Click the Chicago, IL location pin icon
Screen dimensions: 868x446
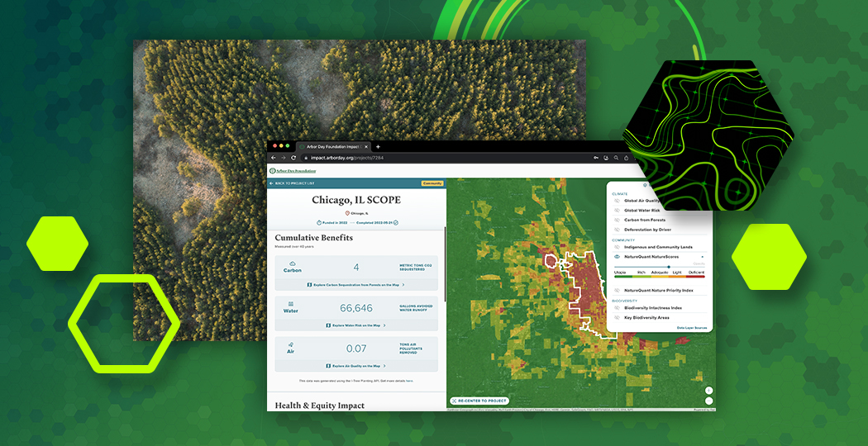tap(347, 213)
